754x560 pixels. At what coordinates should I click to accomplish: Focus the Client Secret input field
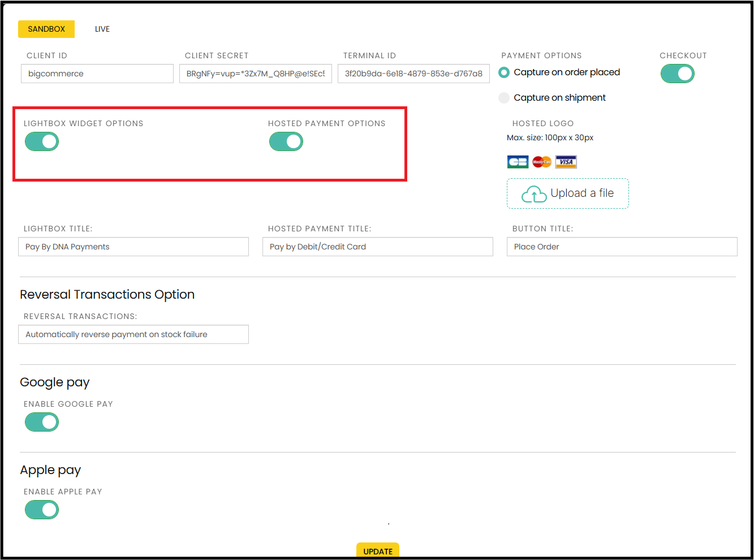pos(256,74)
